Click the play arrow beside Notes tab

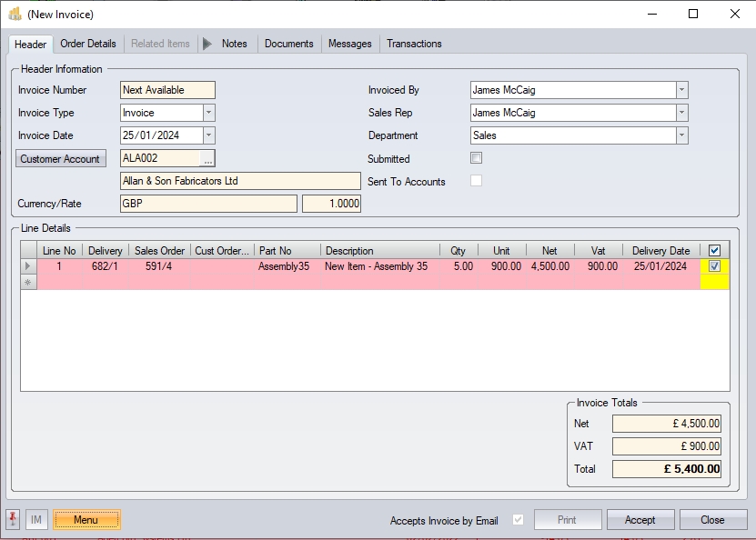[x=207, y=44]
